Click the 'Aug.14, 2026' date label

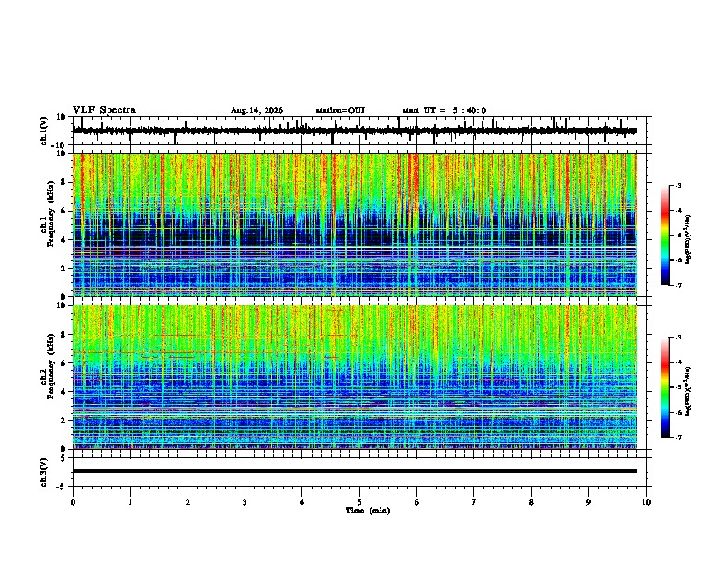[x=256, y=110]
